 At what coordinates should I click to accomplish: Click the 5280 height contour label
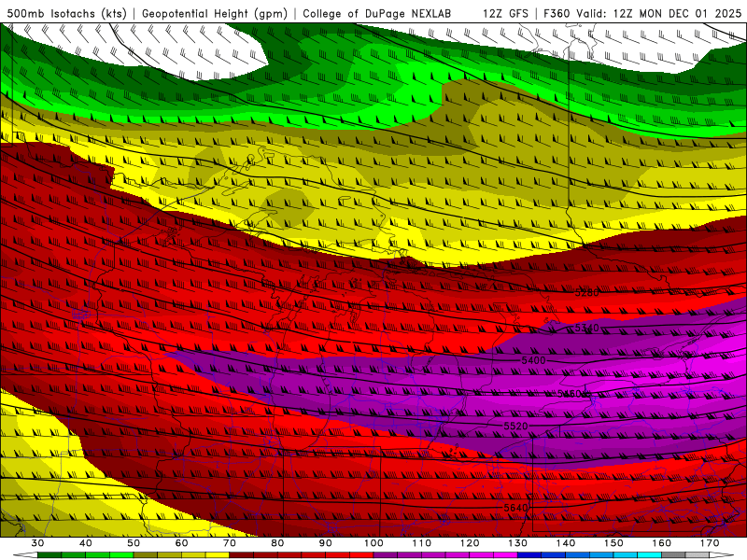pos(587,292)
